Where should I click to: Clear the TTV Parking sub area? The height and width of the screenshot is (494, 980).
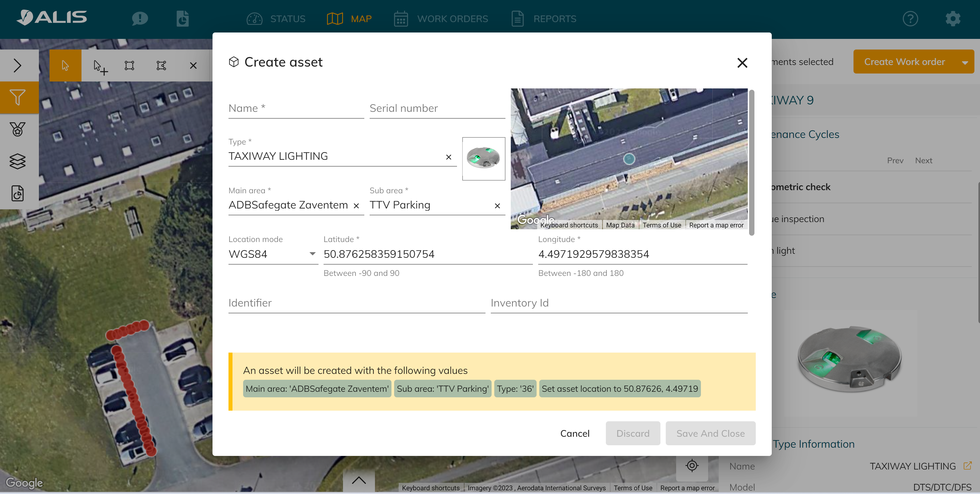497,206
